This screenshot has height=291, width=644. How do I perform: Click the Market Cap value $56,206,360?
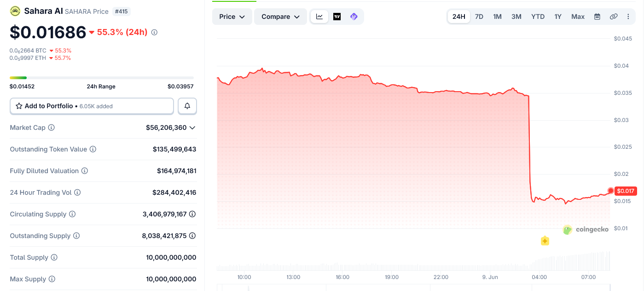click(x=166, y=128)
